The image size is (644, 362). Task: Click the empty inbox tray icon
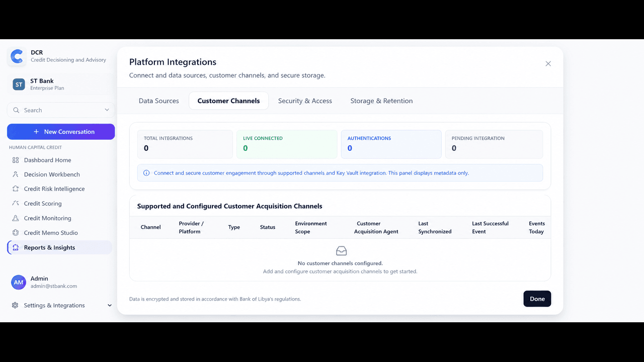(341, 251)
